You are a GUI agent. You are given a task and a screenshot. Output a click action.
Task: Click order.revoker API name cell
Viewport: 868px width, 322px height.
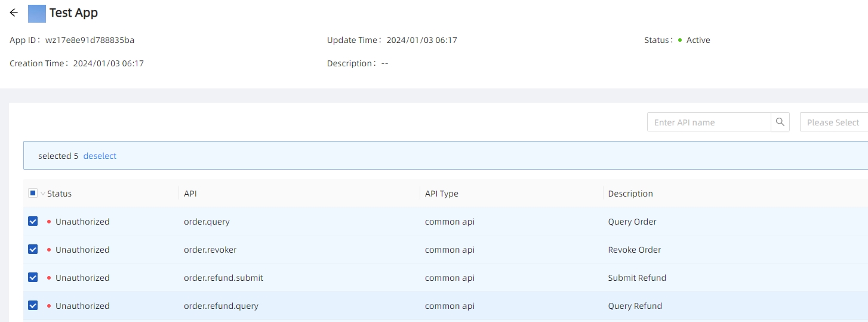coord(210,250)
